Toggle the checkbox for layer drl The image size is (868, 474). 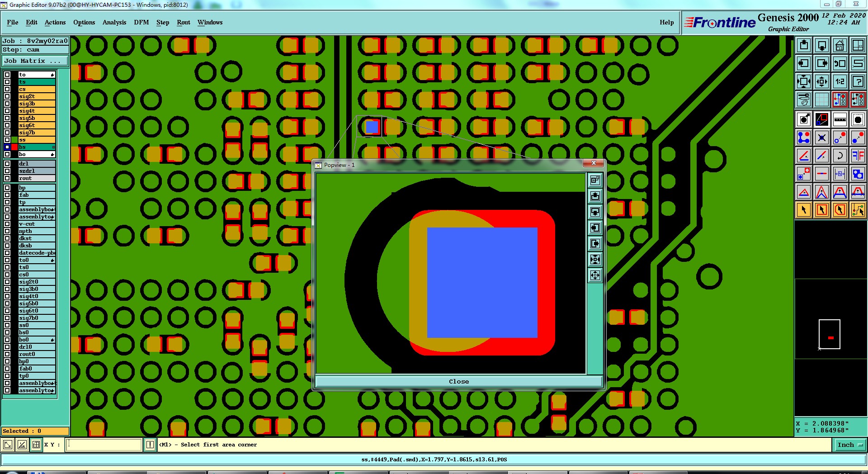pyautogui.click(x=7, y=164)
